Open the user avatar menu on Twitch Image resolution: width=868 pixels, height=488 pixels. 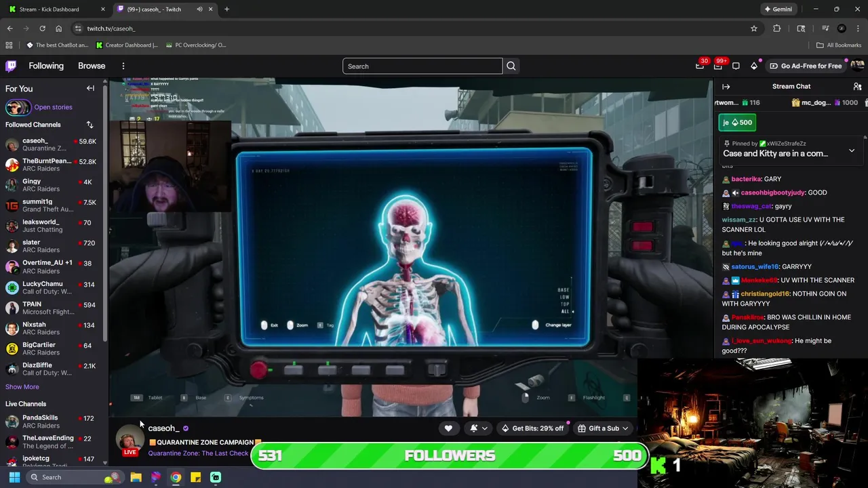[857, 66]
